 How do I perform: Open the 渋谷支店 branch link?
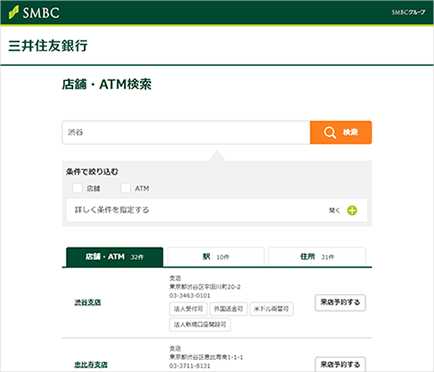[88, 302]
